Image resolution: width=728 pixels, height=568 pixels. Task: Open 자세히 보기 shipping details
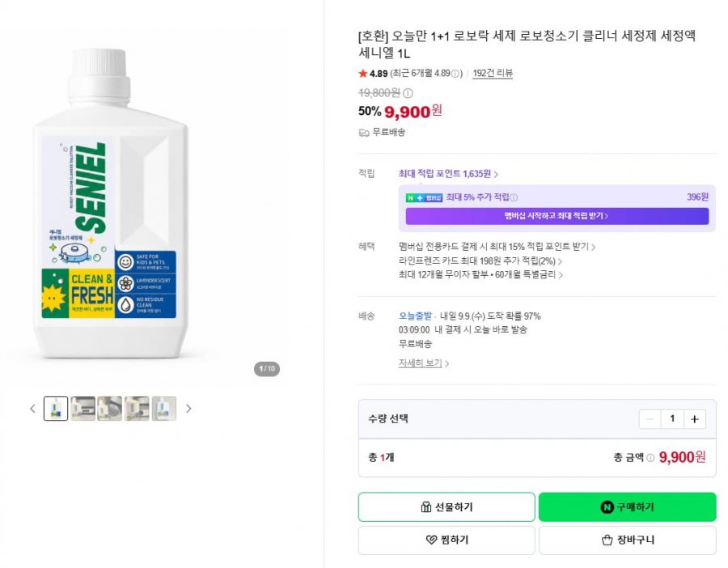[423, 363]
